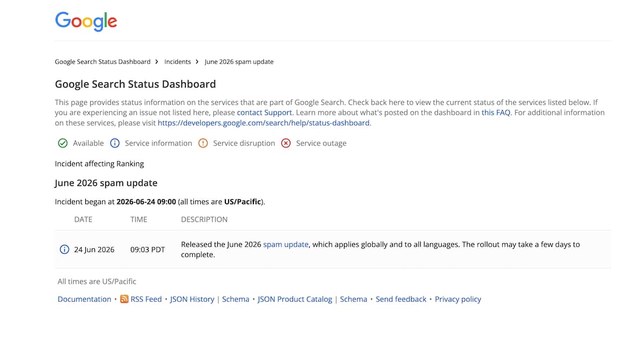644x345 pixels.
Task: Visit the developers.google.com status-dashboard URL
Action: pyautogui.click(x=264, y=123)
